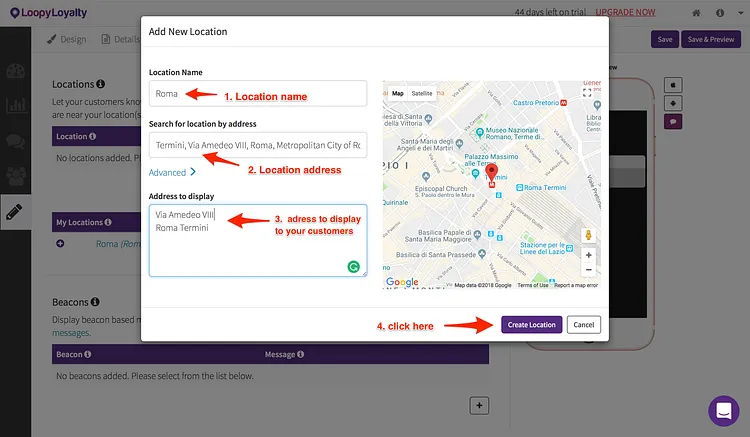Toggle fullscreen map view icon
750x437 pixels.
pos(587,93)
